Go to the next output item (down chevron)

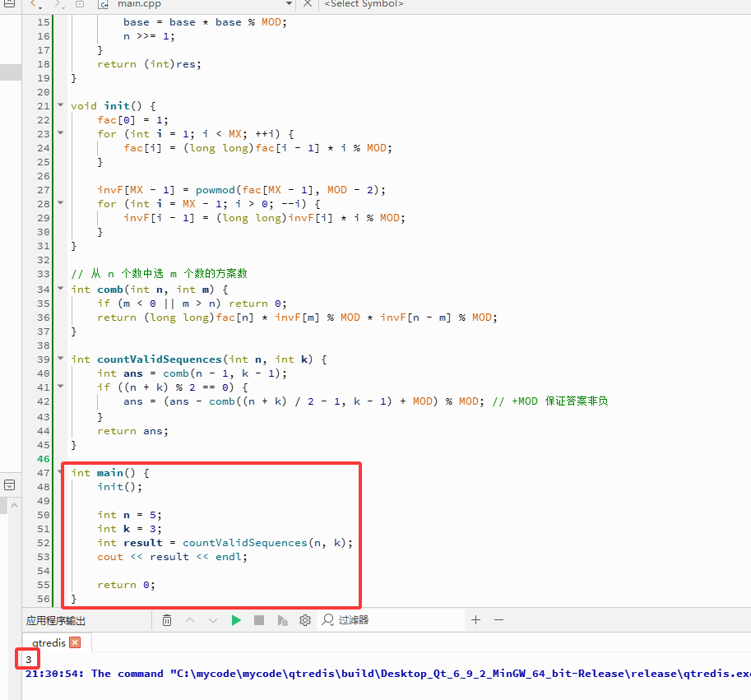(x=213, y=620)
